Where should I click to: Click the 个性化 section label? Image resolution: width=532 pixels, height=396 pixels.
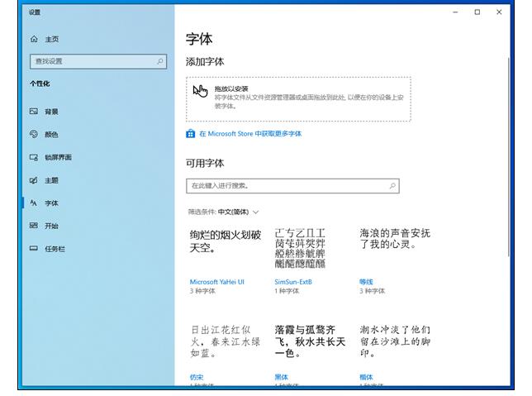tap(40, 83)
